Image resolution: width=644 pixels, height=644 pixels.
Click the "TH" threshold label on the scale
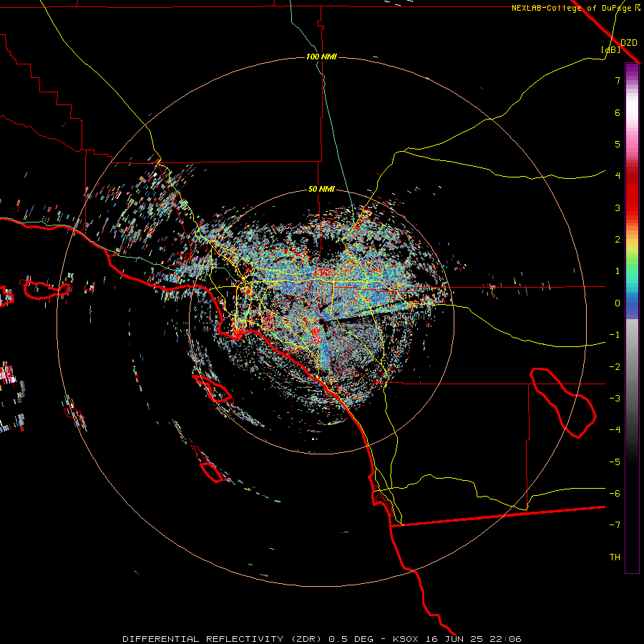pos(615,557)
